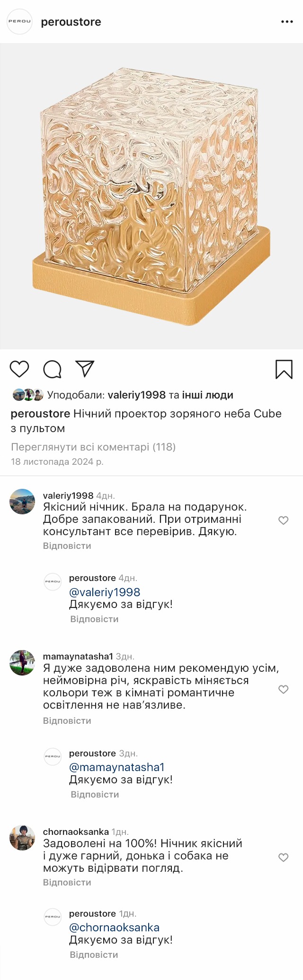Like the post with heart icon
Viewport: 303px width, 980px height.
pos(19,369)
